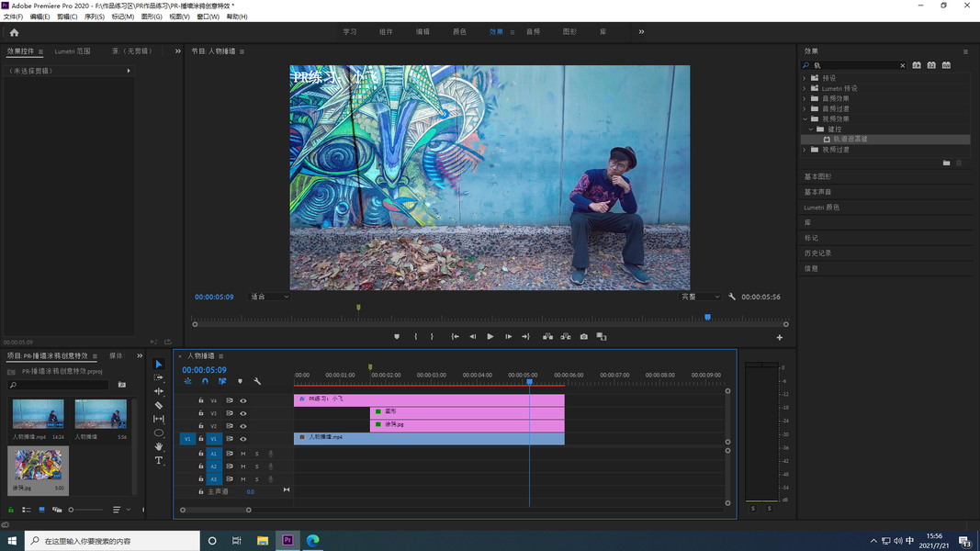The image size is (980, 551).
Task: Click the Mark In button
Action: pos(416,337)
